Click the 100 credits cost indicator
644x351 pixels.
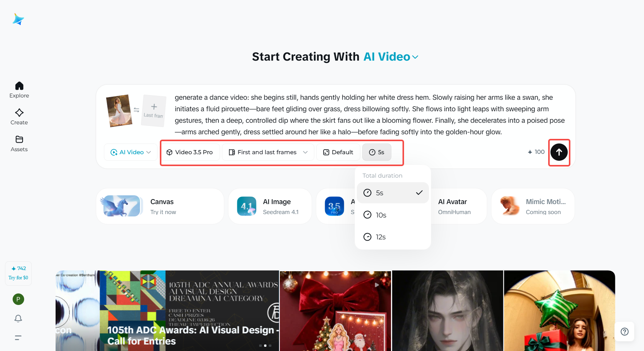click(x=536, y=152)
